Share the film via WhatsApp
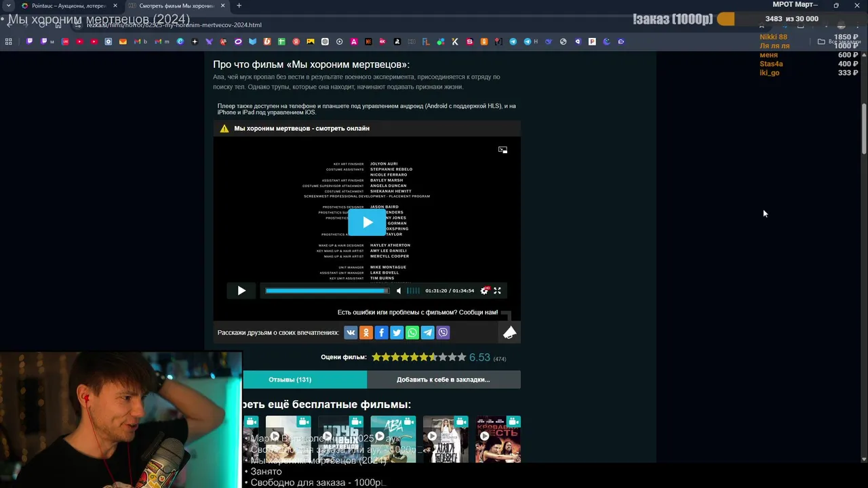 [412, 332]
